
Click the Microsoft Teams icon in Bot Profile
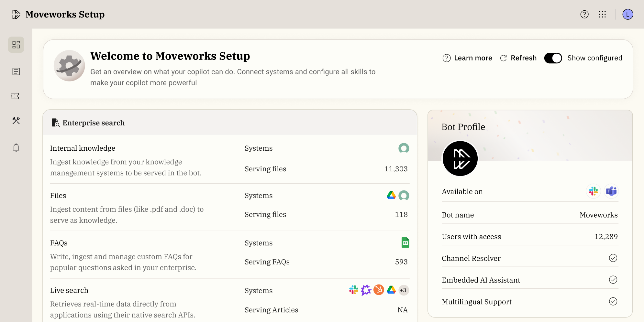611,191
